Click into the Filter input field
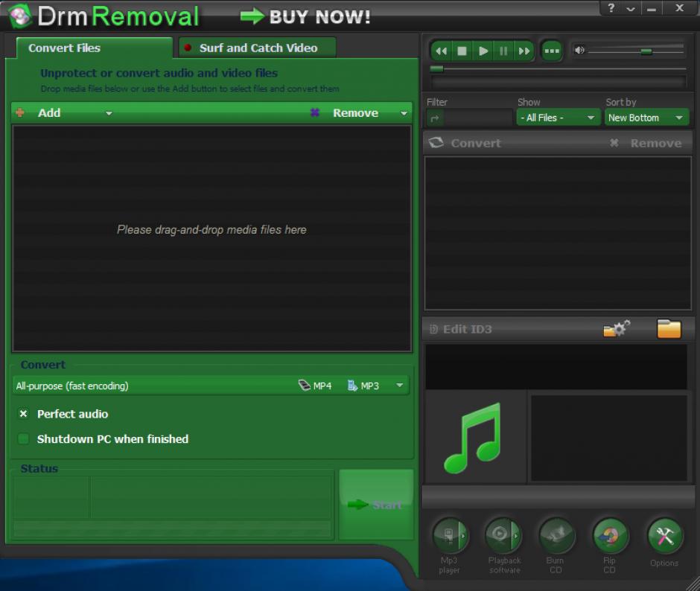Image resolution: width=700 pixels, height=591 pixels. click(x=477, y=118)
